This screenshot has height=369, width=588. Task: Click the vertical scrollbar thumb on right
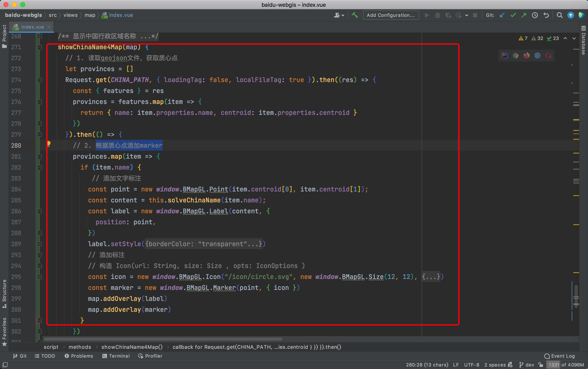pos(576,296)
